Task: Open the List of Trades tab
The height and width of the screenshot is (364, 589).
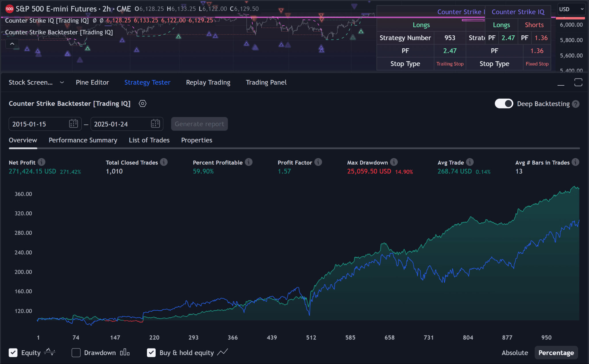Action: (x=149, y=140)
